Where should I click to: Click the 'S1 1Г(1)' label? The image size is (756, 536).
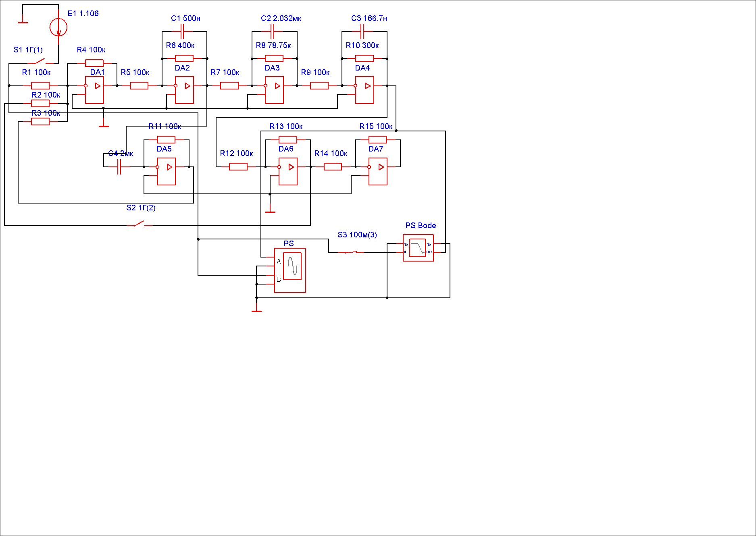pyautogui.click(x=28, y=50)
